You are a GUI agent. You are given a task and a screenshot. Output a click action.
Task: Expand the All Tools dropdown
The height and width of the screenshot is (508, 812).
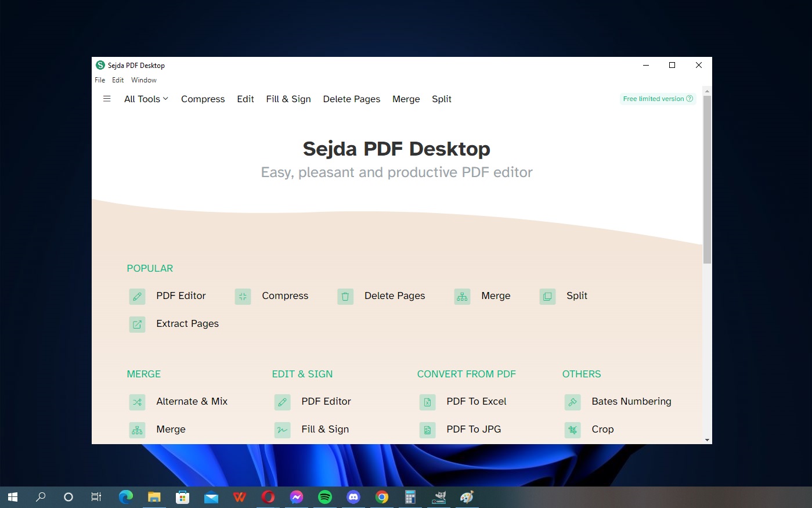point(146,99)
